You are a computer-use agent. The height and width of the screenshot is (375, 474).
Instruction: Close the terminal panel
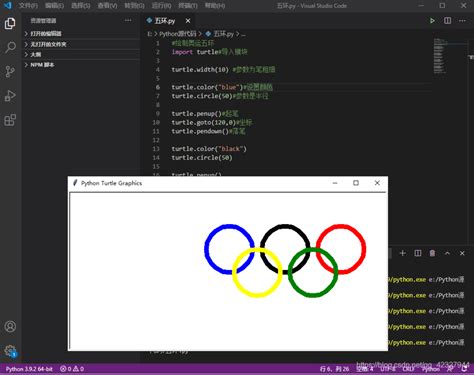point(462,253)
